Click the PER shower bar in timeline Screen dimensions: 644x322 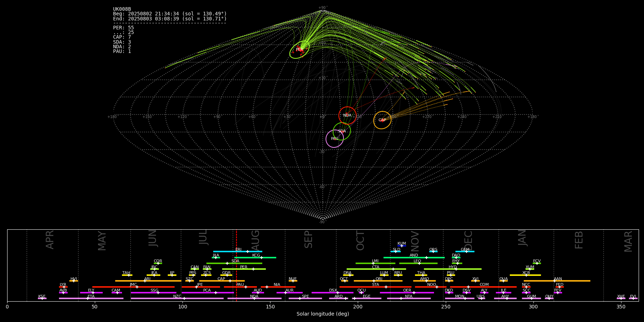pos(244,269)
